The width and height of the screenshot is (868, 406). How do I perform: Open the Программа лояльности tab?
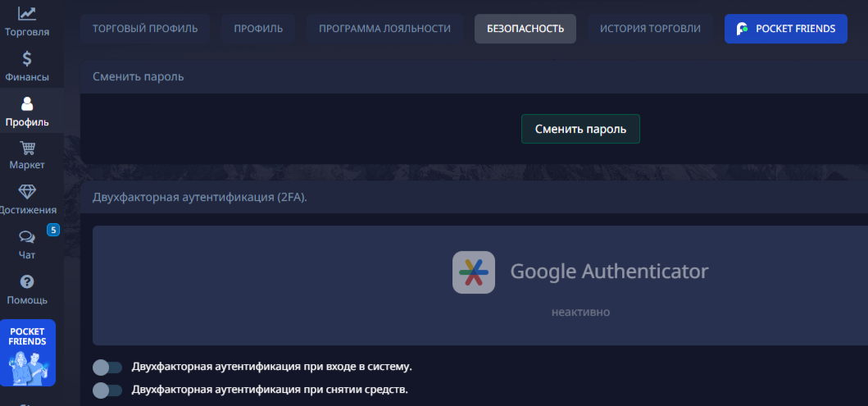(384, 29)
